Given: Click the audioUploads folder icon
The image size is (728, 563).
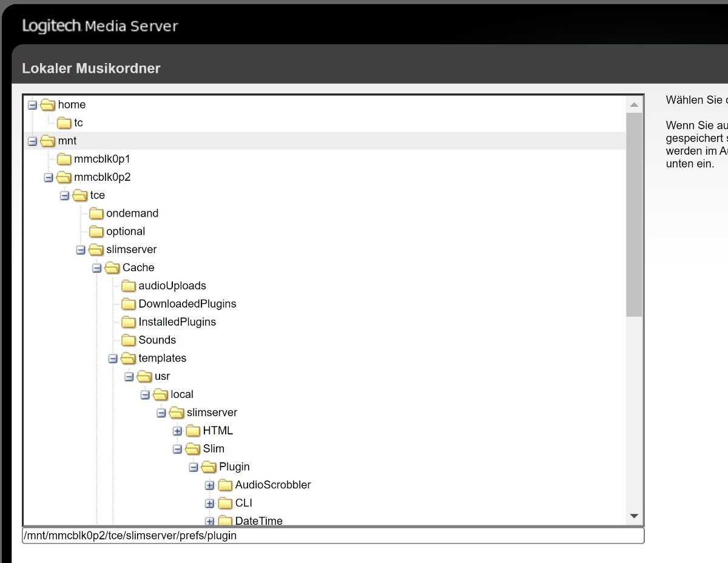Looking at the screenshot, I should click(128, 286).
